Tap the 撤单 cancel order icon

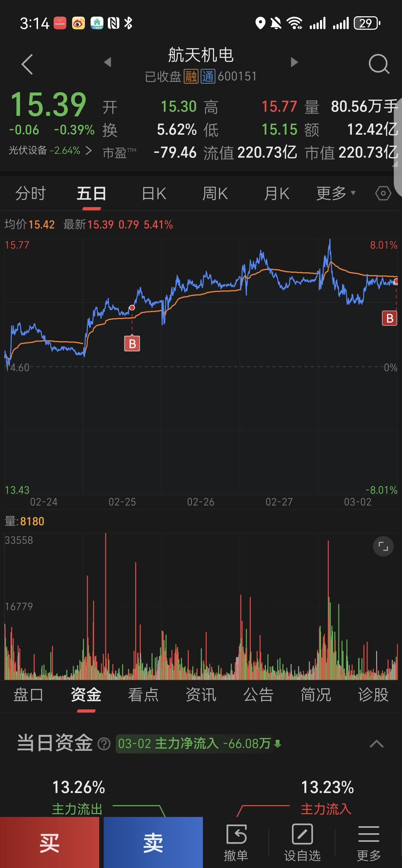click(236, 842)
